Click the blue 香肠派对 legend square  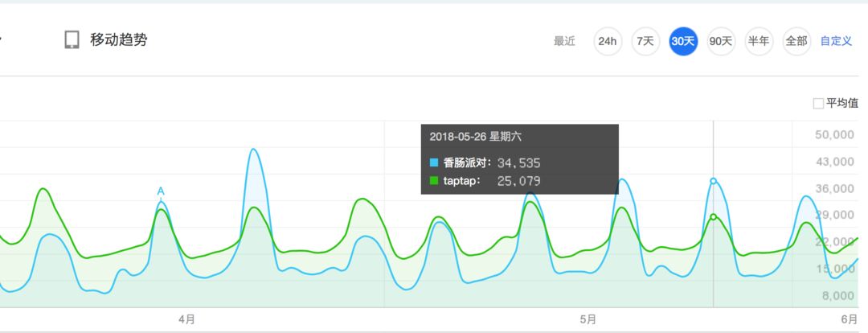click(x=434, y=163)
